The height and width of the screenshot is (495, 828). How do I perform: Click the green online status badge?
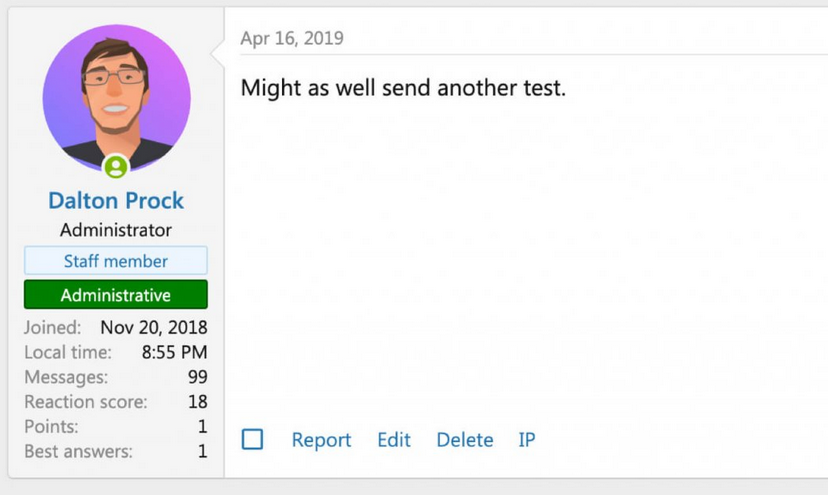[x=116, y=167]
